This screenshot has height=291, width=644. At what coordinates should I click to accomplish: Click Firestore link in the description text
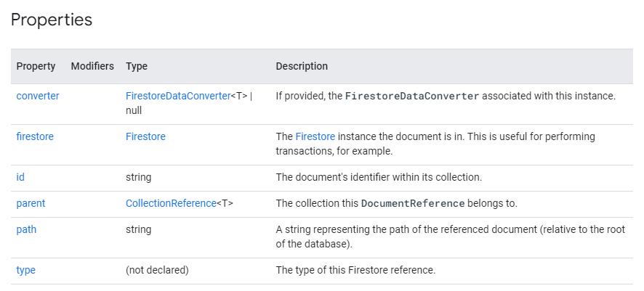pyautogui.click(x=315, y=136)
